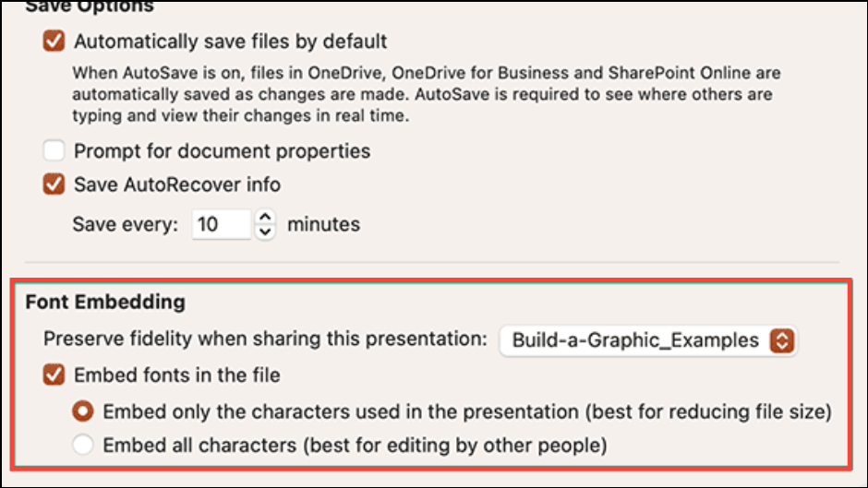Enable Prompt for document properties checkbox
Screen dimensions: 868x488
pos(54,150)
